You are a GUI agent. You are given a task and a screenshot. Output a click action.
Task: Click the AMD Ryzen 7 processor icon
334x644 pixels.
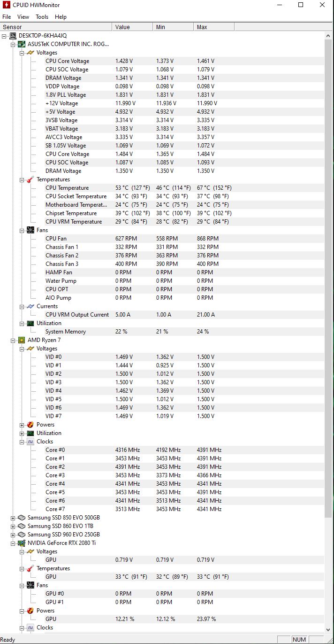22,340
